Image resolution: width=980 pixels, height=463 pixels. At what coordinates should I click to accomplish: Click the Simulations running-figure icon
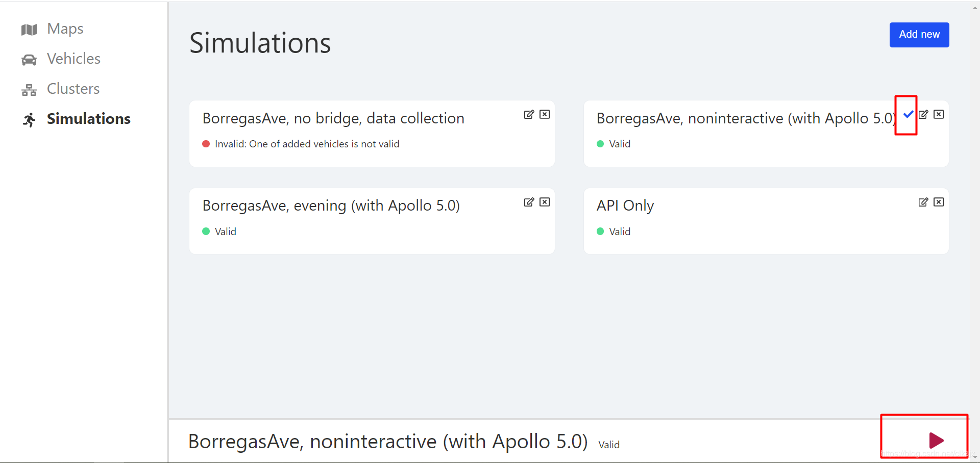(29, 120)
